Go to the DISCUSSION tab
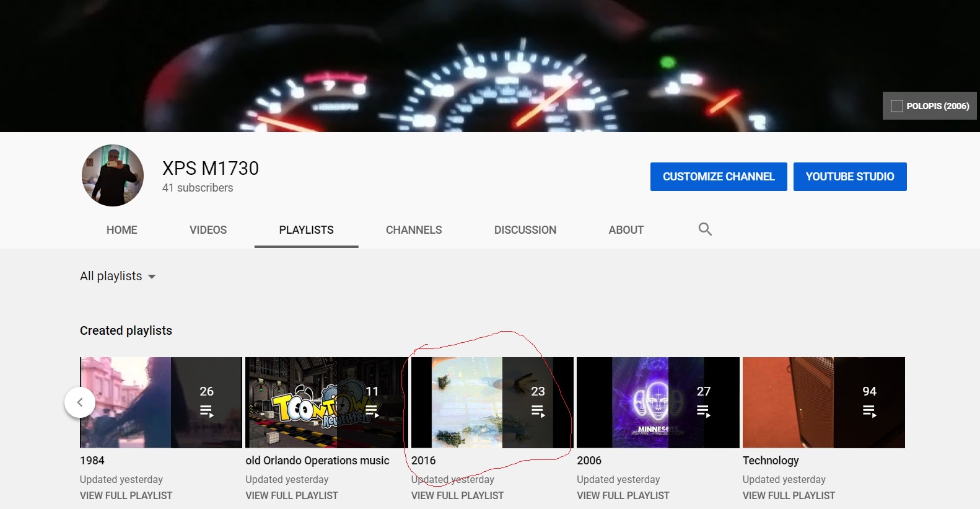 pyautogui.click(x=525, y=230)
